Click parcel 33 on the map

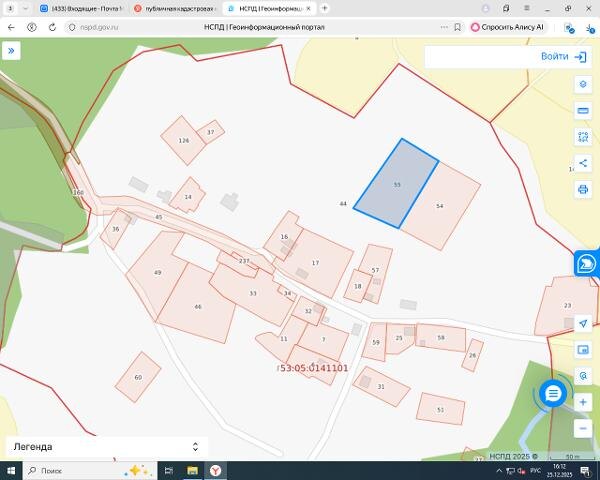tap(253, 294)
